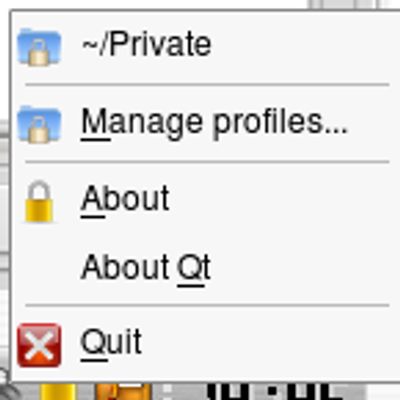Click the gold padlock icon beside About
This screenshot has height=400, width=400.
click(x=39, y=202)
